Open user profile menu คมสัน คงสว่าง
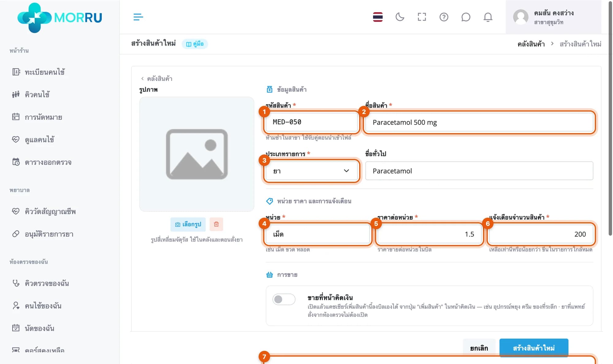Image resolution: width=613 pixels, height=364 pixels. [x=553, y=17]
